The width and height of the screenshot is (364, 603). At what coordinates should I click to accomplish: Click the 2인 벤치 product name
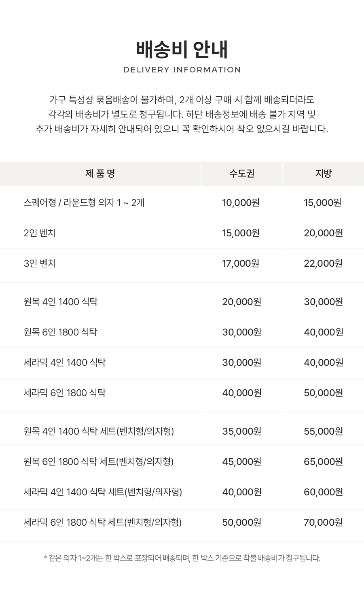(40, 233)
